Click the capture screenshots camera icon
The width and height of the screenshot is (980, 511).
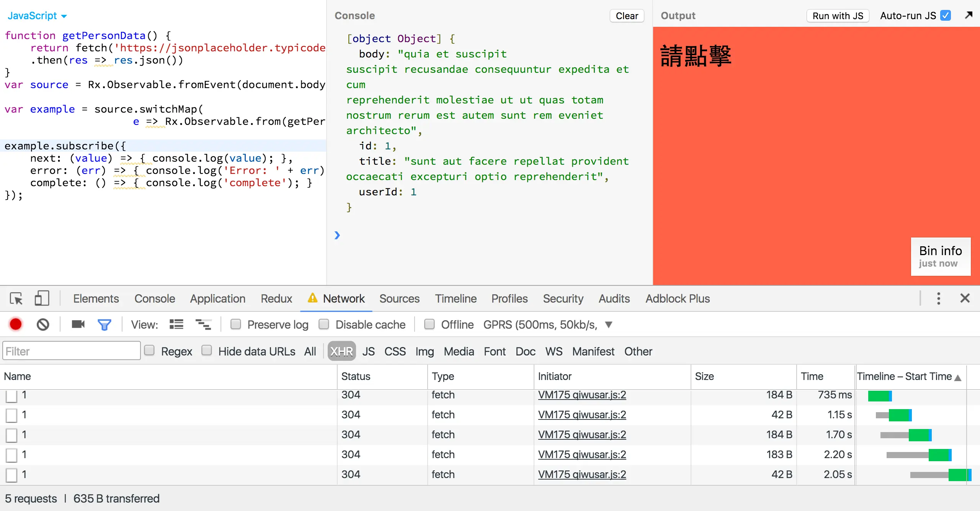78,324
